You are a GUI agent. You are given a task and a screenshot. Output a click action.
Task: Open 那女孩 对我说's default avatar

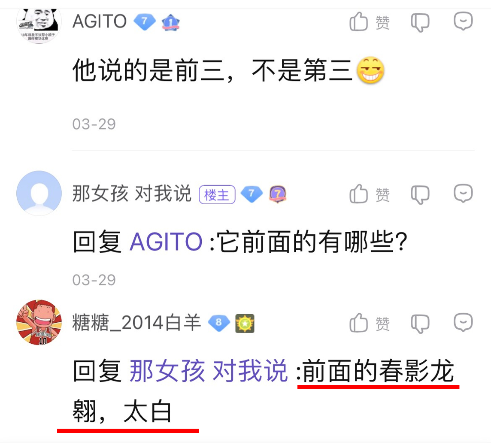coord(39,193)
